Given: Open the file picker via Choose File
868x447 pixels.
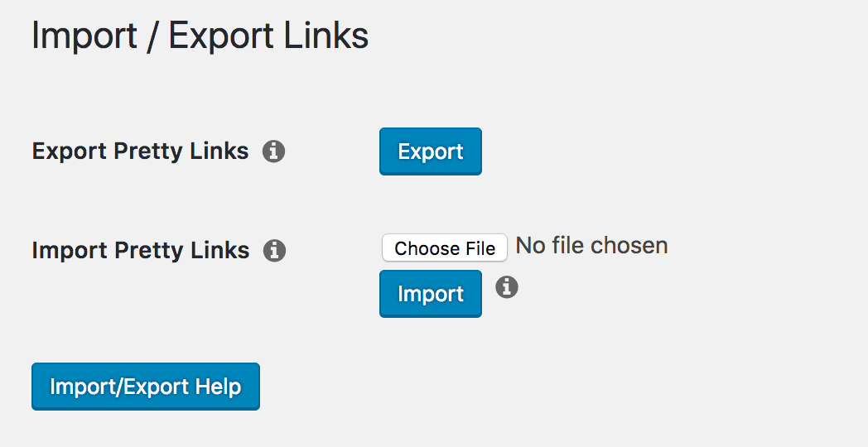Looking at the screenshot, I should click(x=445, y=248).
